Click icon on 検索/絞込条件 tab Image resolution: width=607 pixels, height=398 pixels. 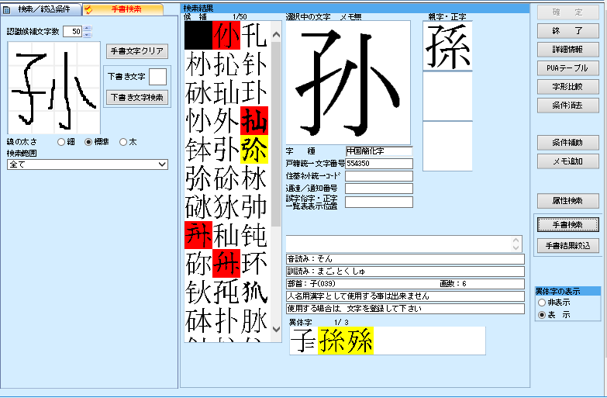(6, 9)
